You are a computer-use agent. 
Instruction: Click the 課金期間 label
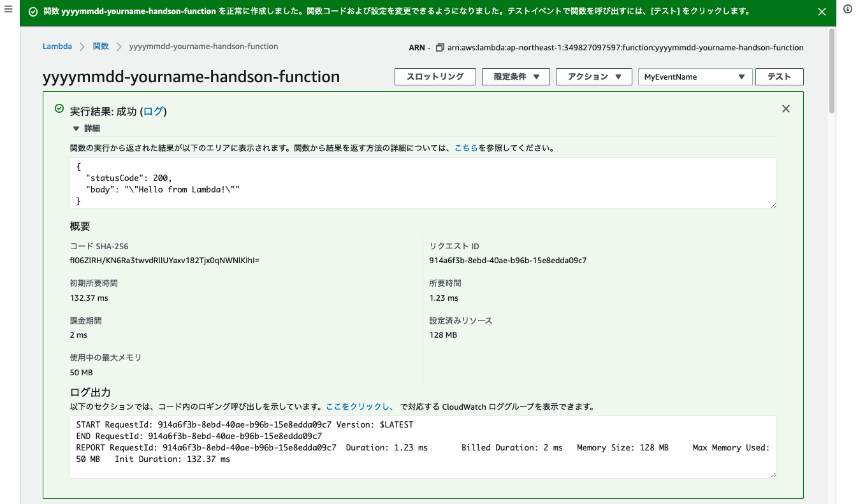pyautogui.click(x=86, y=320)
